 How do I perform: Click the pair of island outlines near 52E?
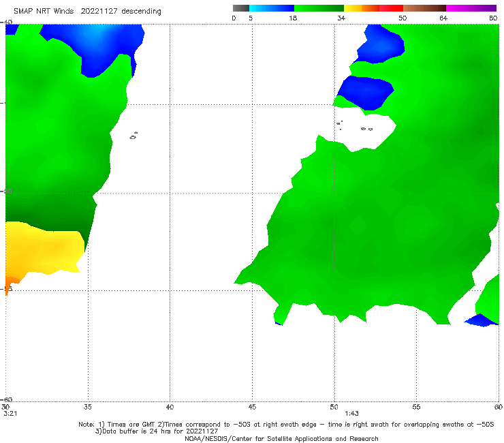click(x=366, y=129)
